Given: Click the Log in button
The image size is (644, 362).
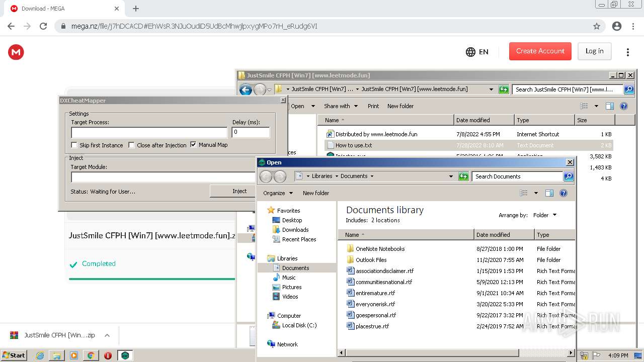Looking at the screenshot, I should pyautogui.click(x=594, y=51).
